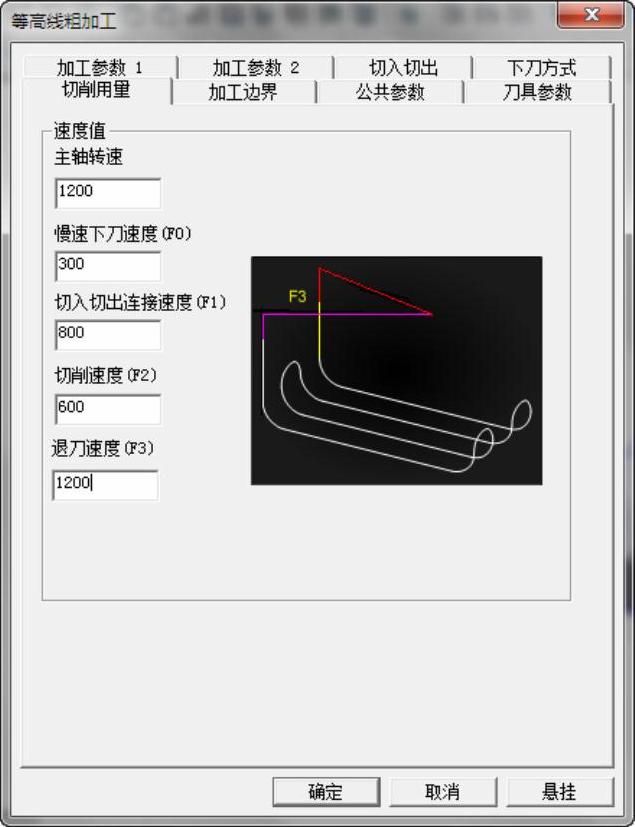Image resolution: width=635 pixels, height=827 pixels.
Task: Click the 切入切出连接速度 (F1) field
Action: click(108, 335)
